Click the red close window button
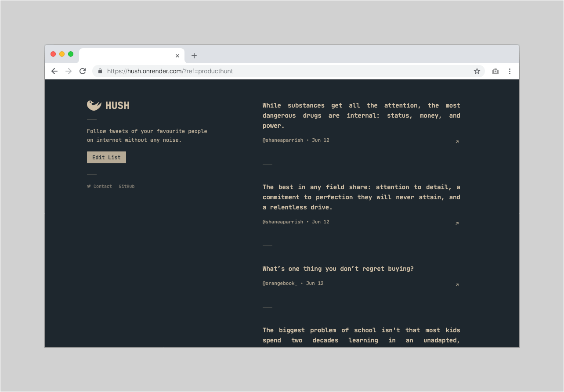The width and height of the screenshot is (564, 392). tap(53, 54)
